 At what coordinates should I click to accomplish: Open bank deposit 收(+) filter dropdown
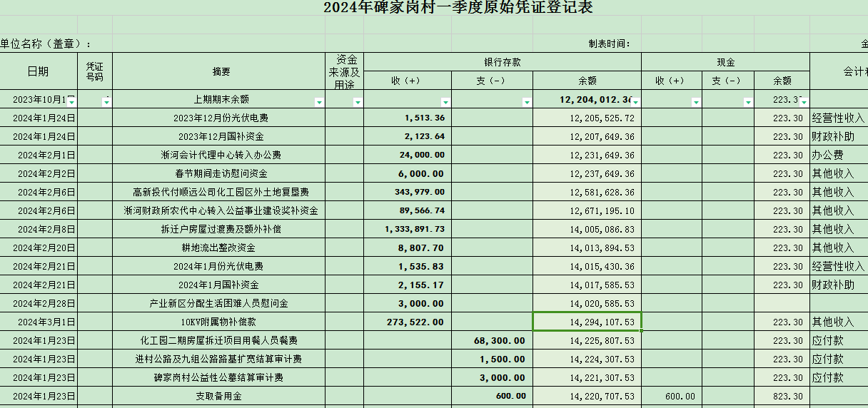coord(445,102)
